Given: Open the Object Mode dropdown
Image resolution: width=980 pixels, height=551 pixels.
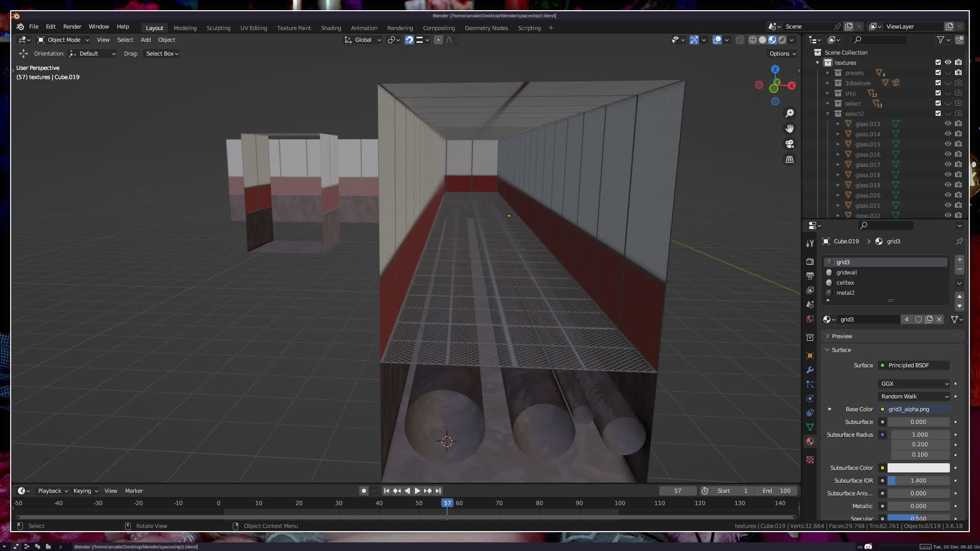Looking at the screenshot, I should 63,40.
